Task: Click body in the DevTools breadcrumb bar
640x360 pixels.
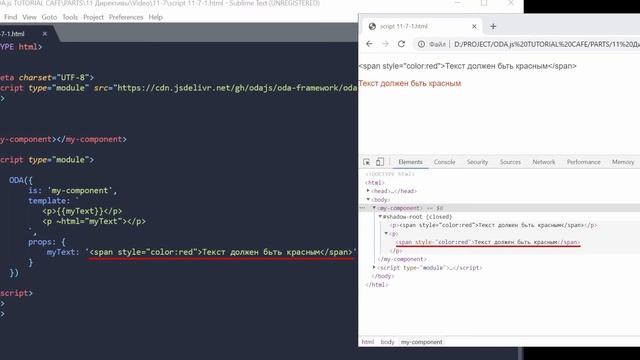Action: [x=387, y=342]
